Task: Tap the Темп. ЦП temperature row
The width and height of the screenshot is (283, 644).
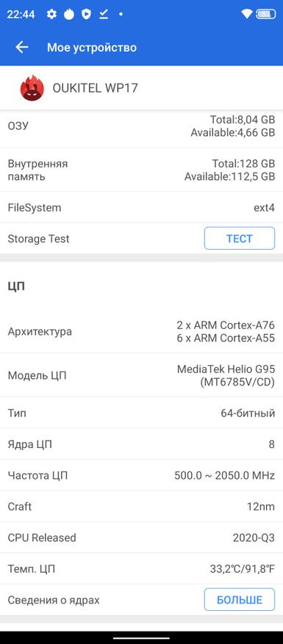Action: point(141,569)
